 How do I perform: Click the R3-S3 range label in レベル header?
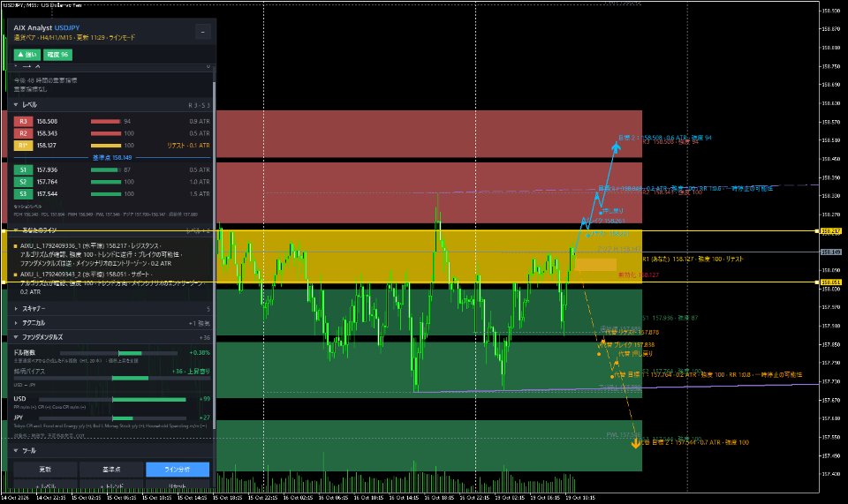pos(199,105)
